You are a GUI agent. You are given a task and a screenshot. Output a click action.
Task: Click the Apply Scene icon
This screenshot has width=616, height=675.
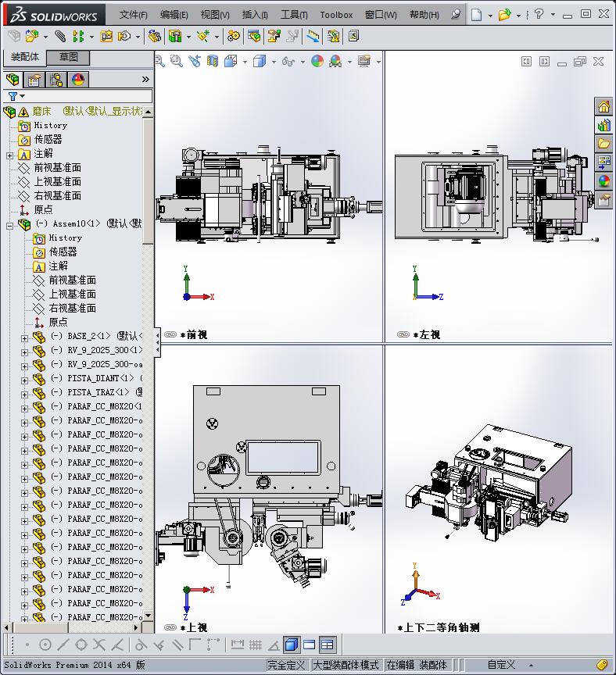[335, 61]
